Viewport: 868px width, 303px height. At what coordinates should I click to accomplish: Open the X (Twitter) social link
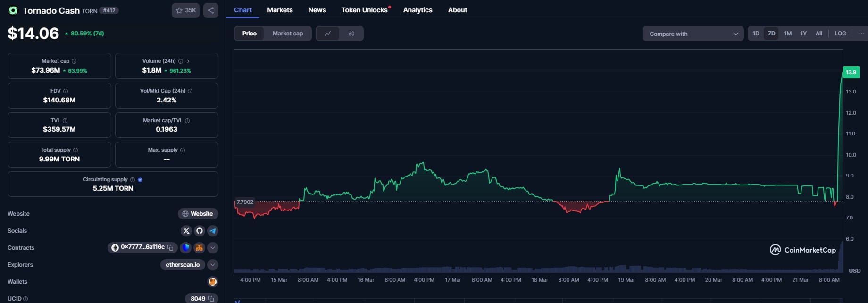click(186, 231)
